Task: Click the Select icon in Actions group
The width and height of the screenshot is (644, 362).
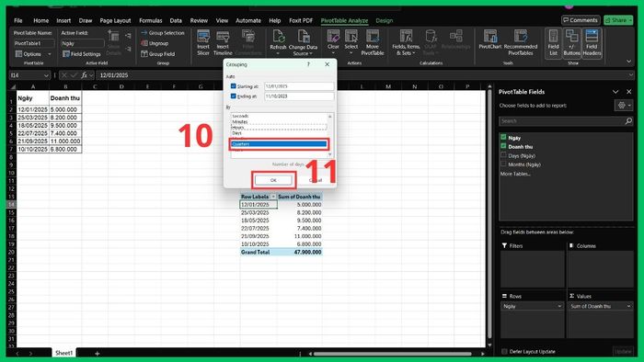Action: coord(351,37)
